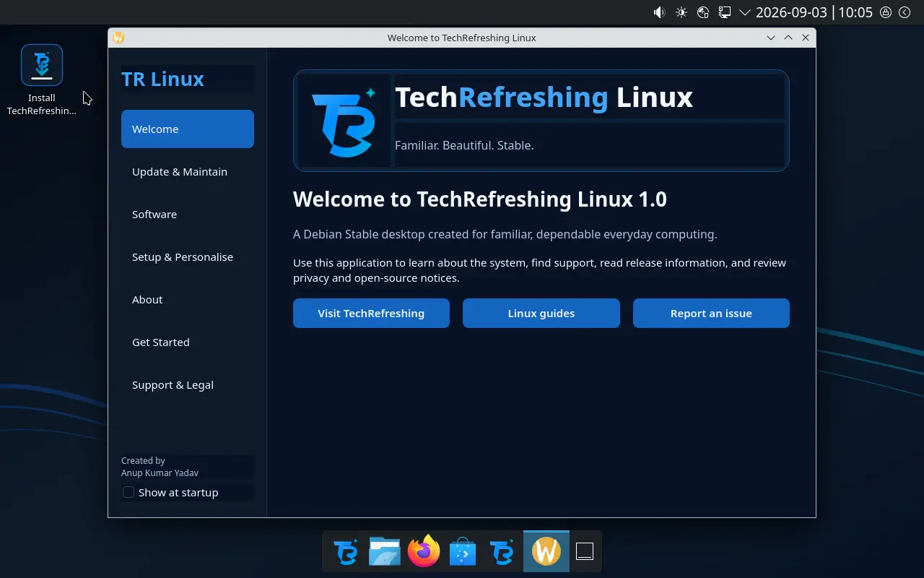Click the Visit TechRefreshing button
Image resolution: width=924 pixels, height=578 pixels.
tap(371, 313)
